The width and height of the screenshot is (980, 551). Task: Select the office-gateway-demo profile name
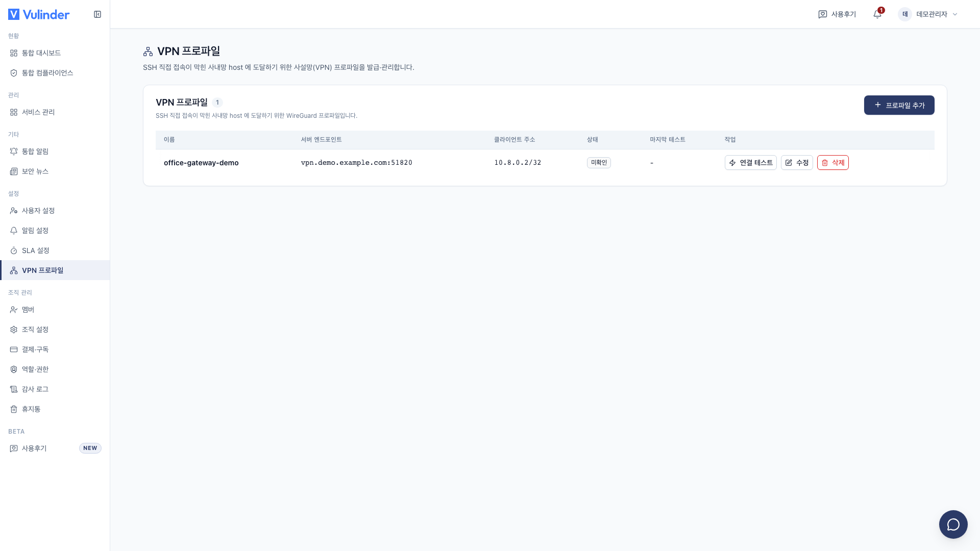[201, 163]
